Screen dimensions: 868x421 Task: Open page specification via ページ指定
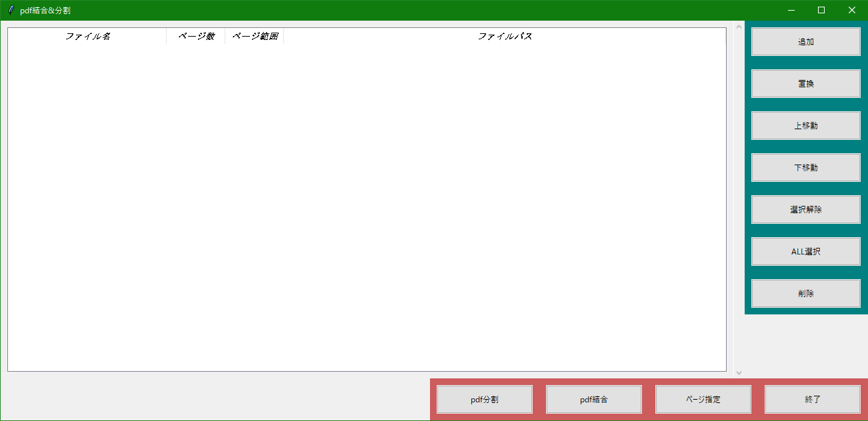point(703,399)
